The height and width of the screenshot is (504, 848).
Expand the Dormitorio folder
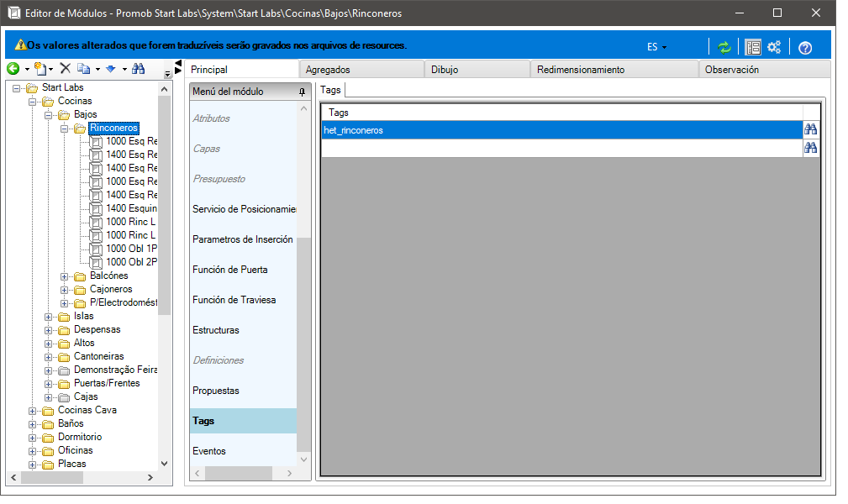click(33, 438)
